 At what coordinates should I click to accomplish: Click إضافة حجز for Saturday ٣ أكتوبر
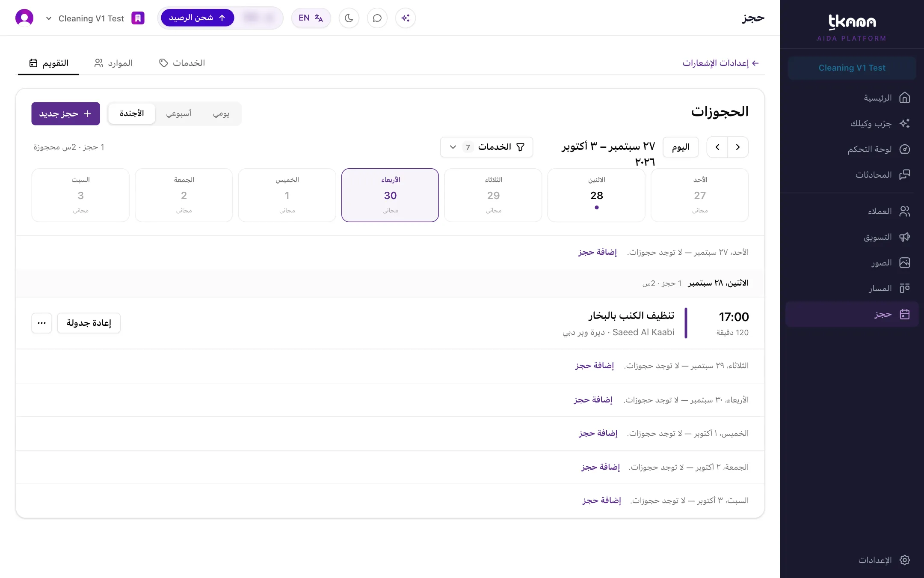[601, 501]
